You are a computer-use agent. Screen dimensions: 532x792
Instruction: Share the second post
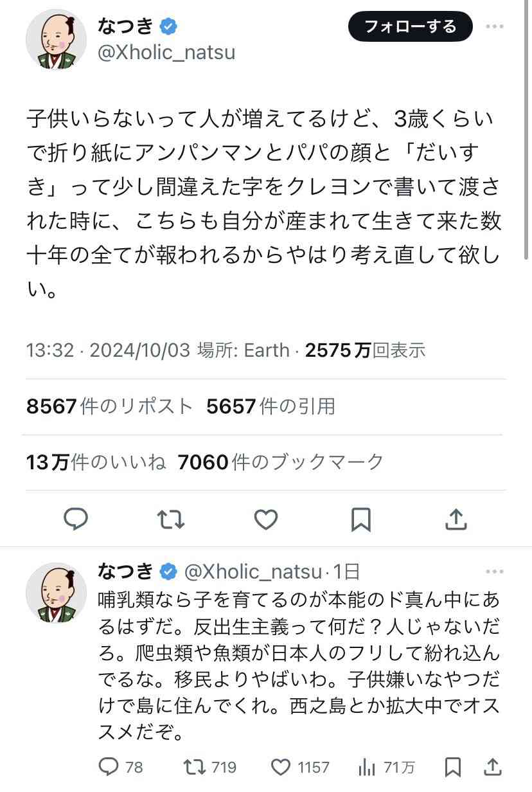tap(493, 766)
